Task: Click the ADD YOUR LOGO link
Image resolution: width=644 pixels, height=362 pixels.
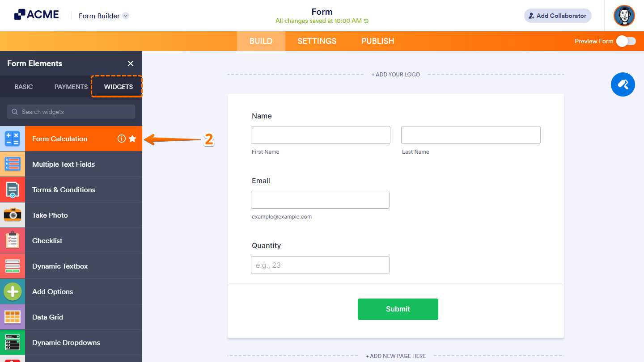Action: click(x=395, y=74)
